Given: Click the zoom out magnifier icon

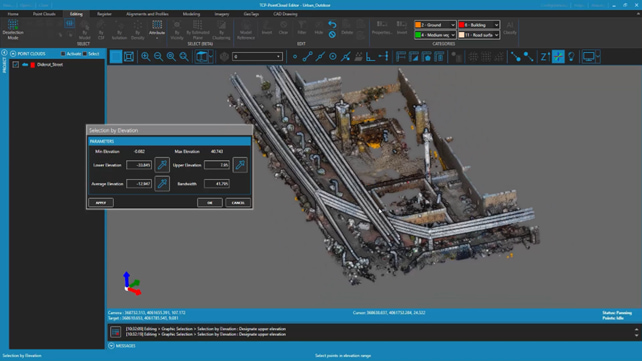Looking at the screenshot, I should (x=158, y=56).
